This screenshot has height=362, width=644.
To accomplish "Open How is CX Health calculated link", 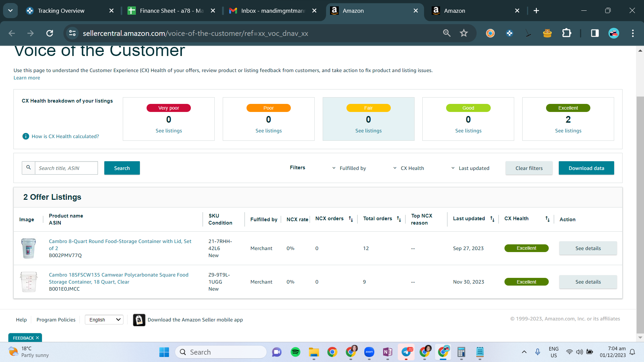I will [65, 136].
